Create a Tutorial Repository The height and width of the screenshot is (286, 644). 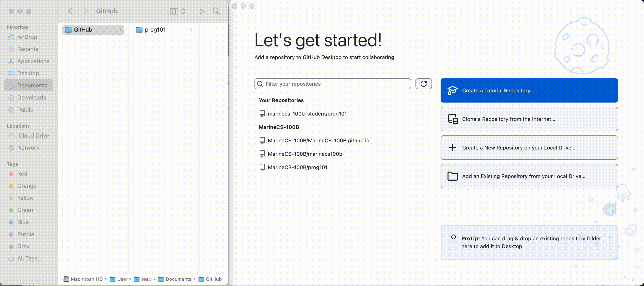click(x=529, y=90)
